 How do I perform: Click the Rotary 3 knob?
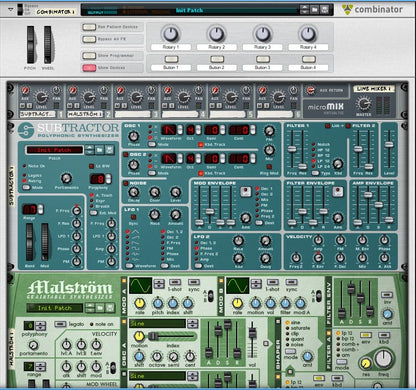pos(263,34)
